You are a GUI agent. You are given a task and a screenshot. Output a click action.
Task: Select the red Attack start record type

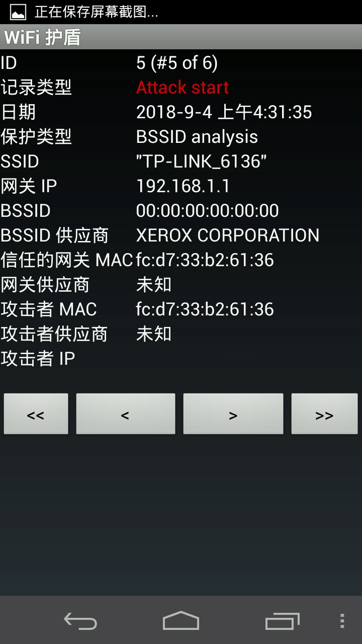point(183,88)
